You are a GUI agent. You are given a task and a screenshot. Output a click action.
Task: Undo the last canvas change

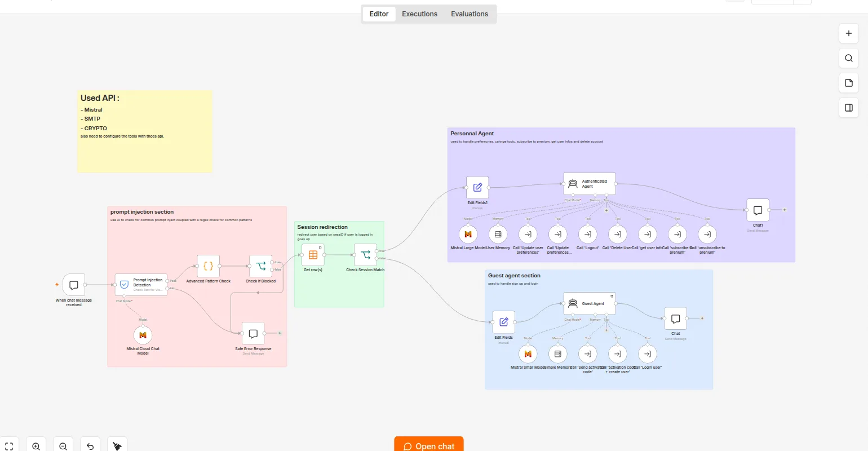pos(90,445)
